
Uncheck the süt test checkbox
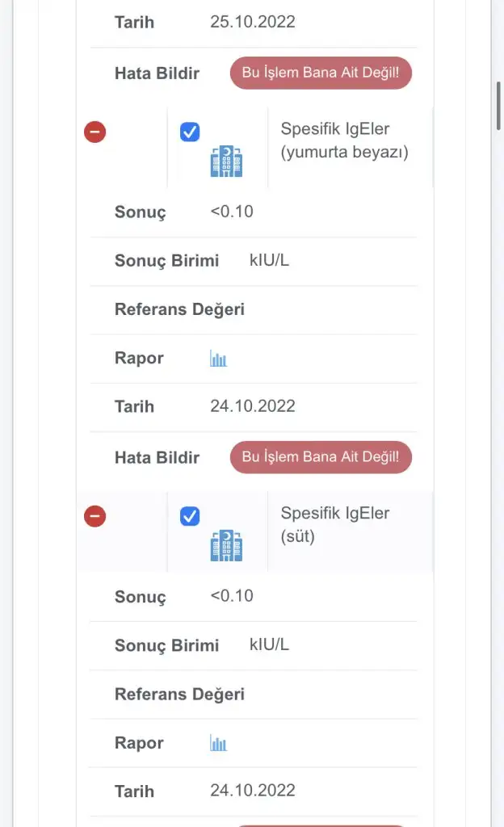click(x=190, y=516)
